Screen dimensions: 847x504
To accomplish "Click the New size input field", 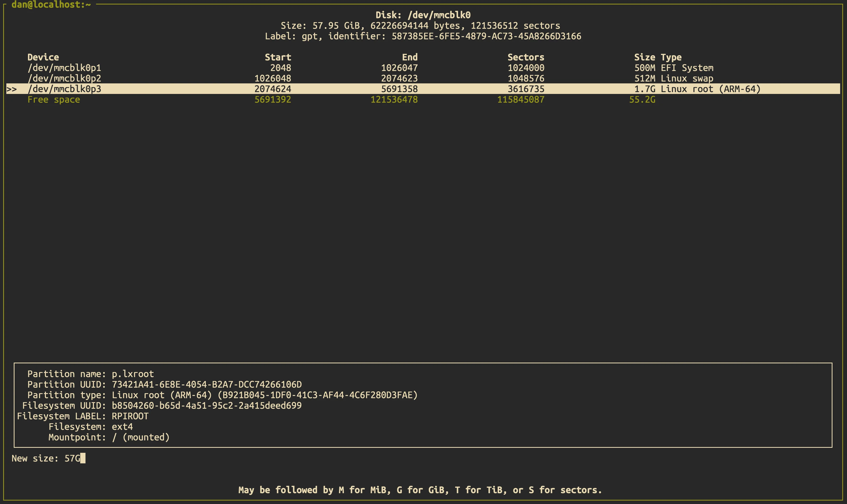I will pyautogui.click(x=72, y=459).
